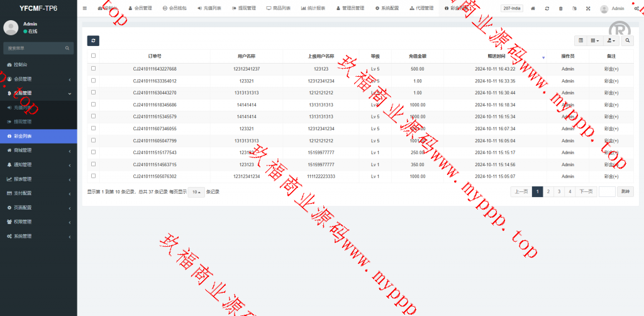Screen dimensions: 644x316
Task: Toggle card view table icon
Action: click(x=580, y=40)
